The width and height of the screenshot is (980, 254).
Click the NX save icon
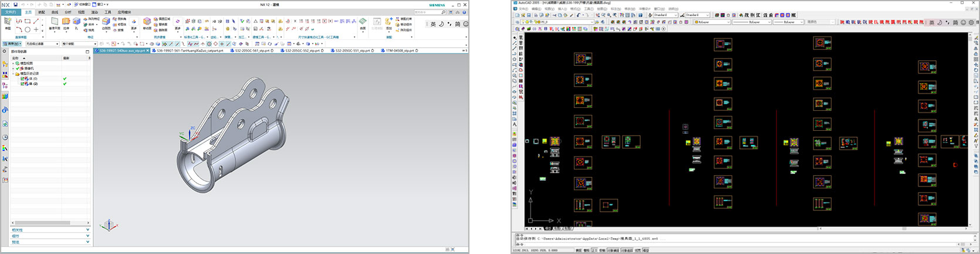pos(15,4)
